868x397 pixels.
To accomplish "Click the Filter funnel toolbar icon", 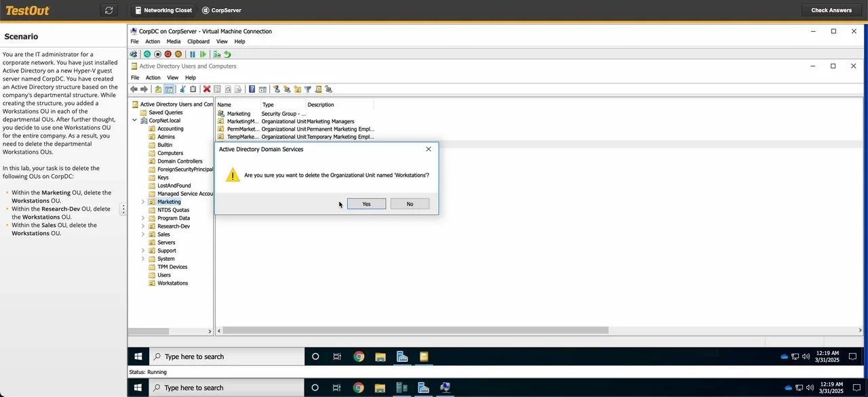I will 307,89.
